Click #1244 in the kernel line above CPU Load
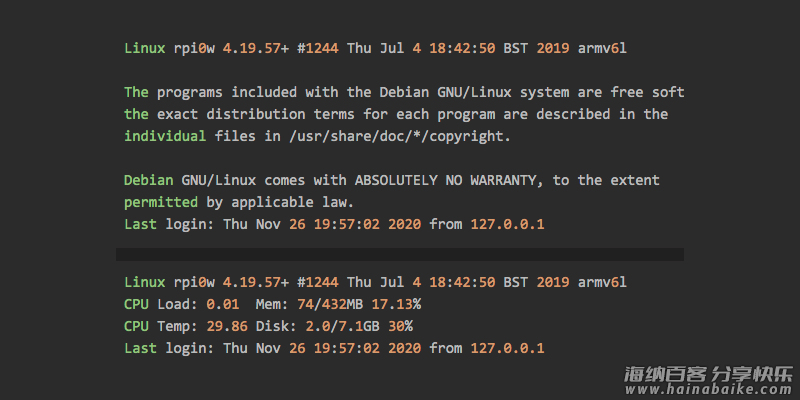The height and width of the screenshot is (400, 800). 317,282
